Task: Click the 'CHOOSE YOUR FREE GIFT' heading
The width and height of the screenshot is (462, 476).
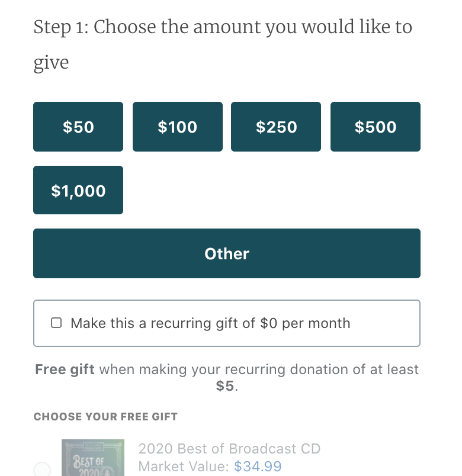Action: (105, 417)
